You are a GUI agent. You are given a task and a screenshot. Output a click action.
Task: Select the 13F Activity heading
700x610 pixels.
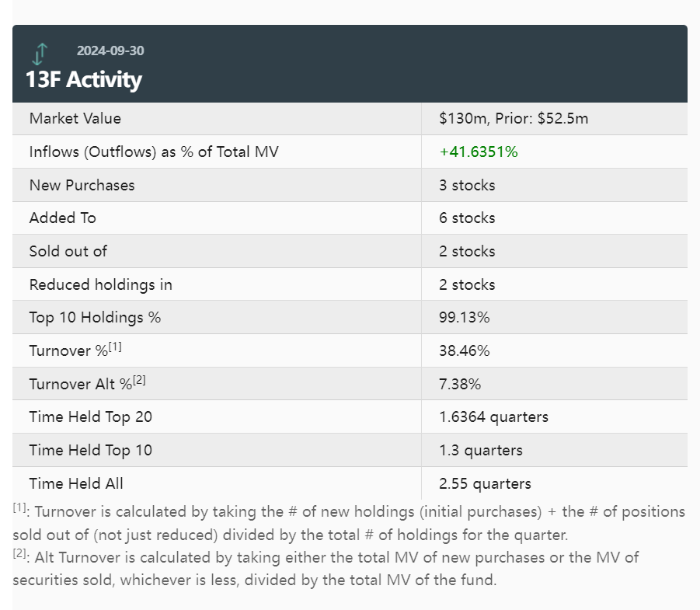(x=84, y=79)
